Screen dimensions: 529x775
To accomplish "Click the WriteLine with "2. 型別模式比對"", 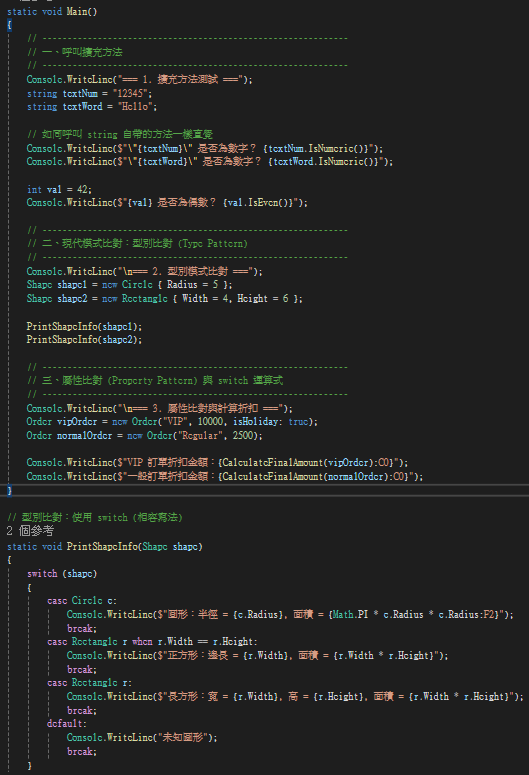I will 144,271.
